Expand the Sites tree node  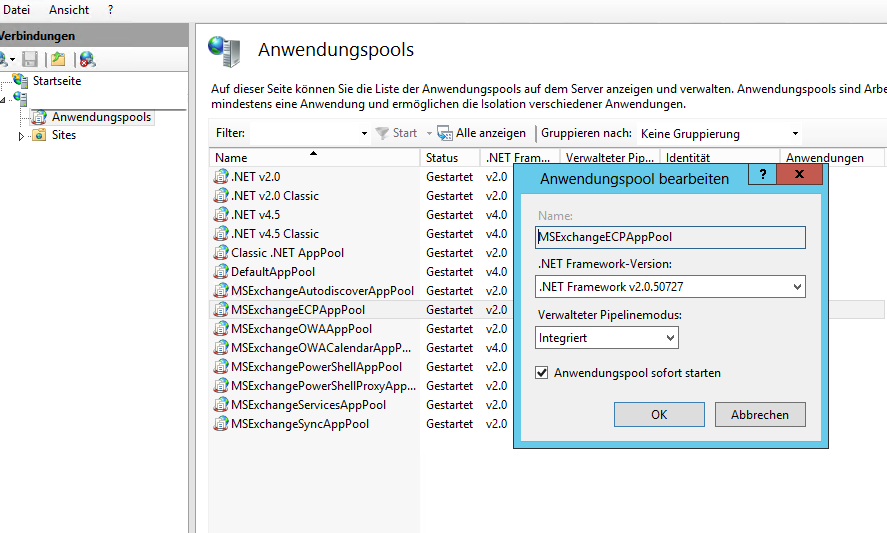coord(22,136)
